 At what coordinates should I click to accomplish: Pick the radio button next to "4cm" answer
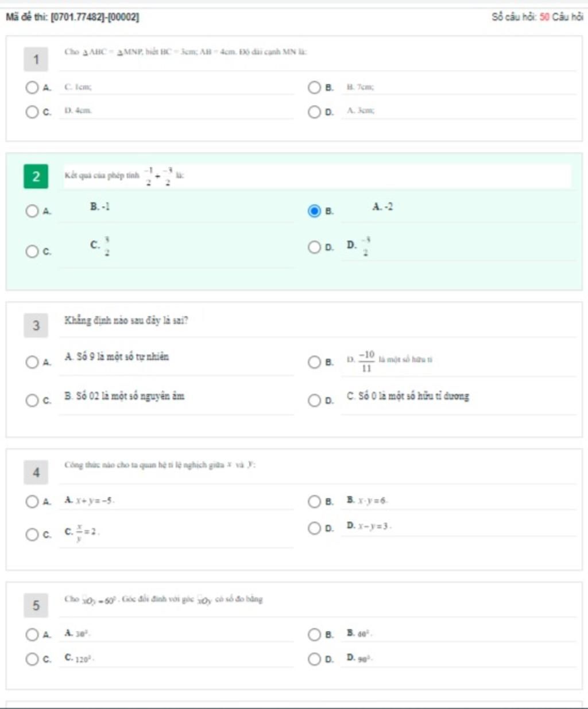tap(32, 111)
